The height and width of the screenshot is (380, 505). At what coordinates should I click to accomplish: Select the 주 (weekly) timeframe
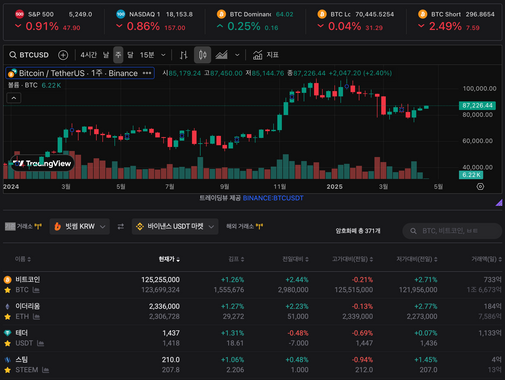(x=118, y=55)
